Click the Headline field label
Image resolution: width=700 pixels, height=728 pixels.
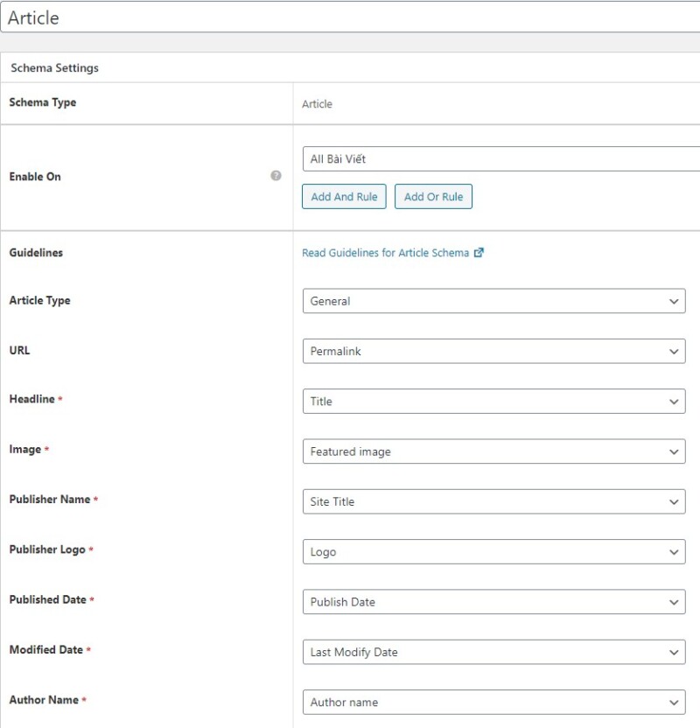pos(31,399)
